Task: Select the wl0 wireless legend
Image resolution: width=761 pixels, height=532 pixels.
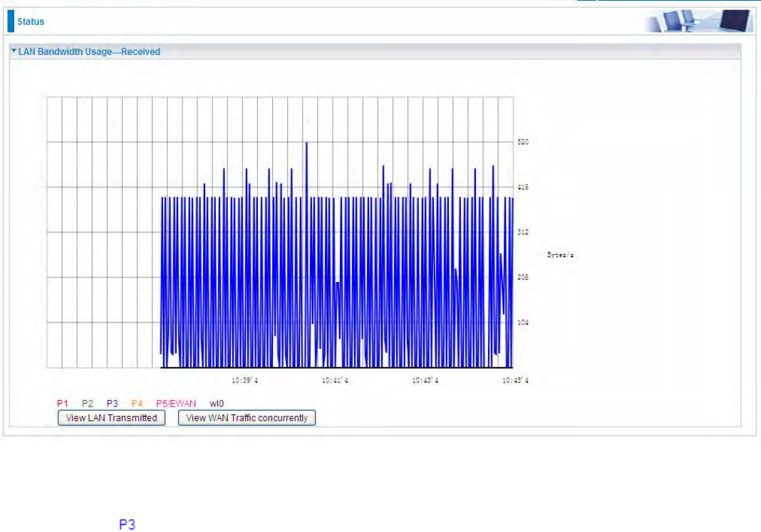Action: point(217,404)
